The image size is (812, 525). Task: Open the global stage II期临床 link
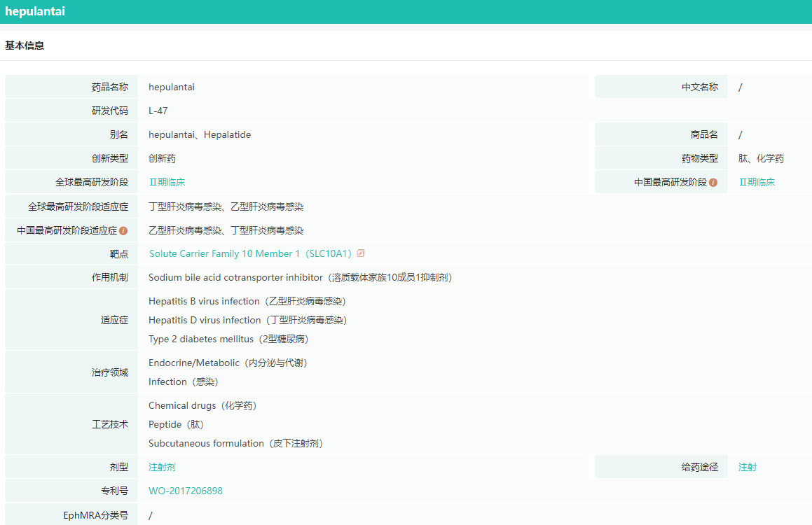click(167, 182)
